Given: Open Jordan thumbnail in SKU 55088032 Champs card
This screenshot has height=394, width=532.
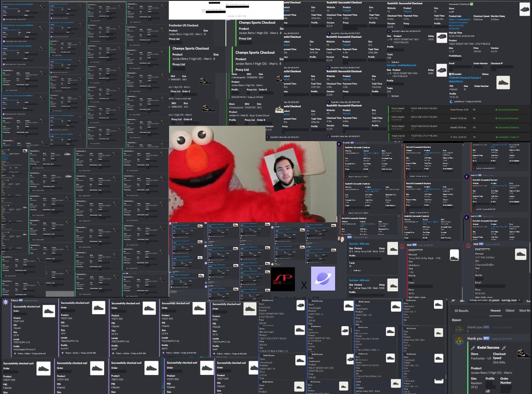Looking at the screenshot, I should pyautogui.click(x=279, y=78).
